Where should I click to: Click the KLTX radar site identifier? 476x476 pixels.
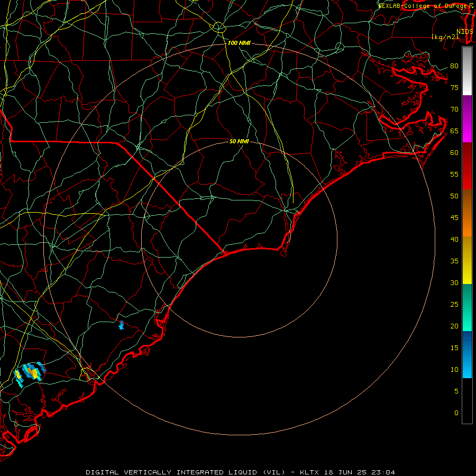tap(309, 472)
